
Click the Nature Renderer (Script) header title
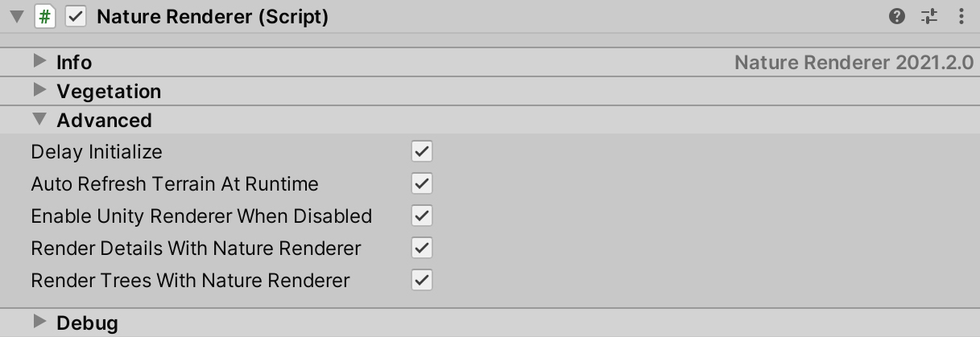[213, 17]
